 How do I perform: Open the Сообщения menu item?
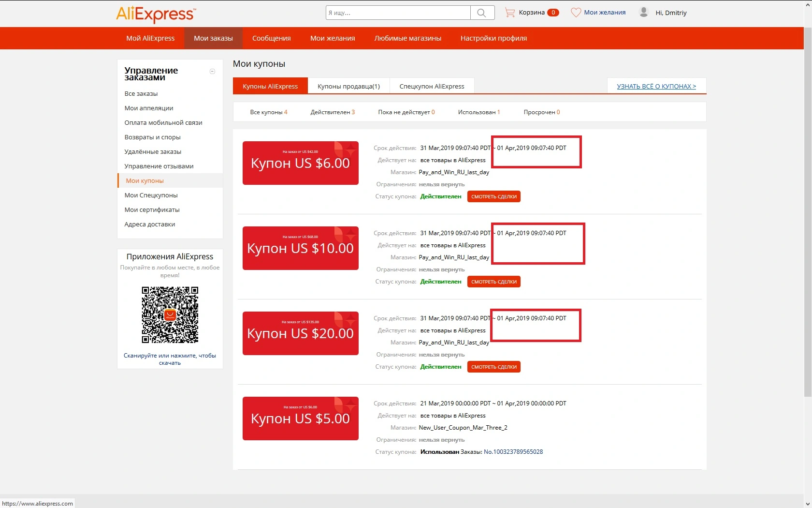click(x=272, y=38)
